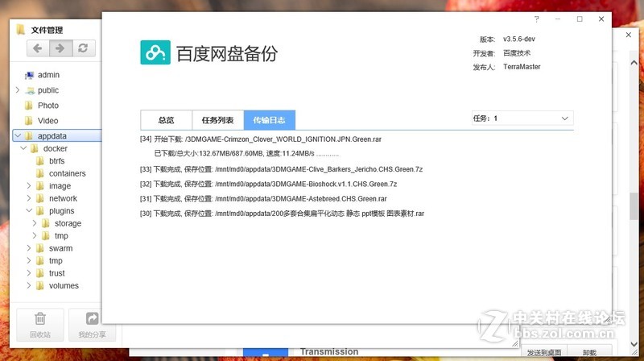Switch to the Overview (总览) tab
This screenshot has height=361, width=644.
coord(167,120)
